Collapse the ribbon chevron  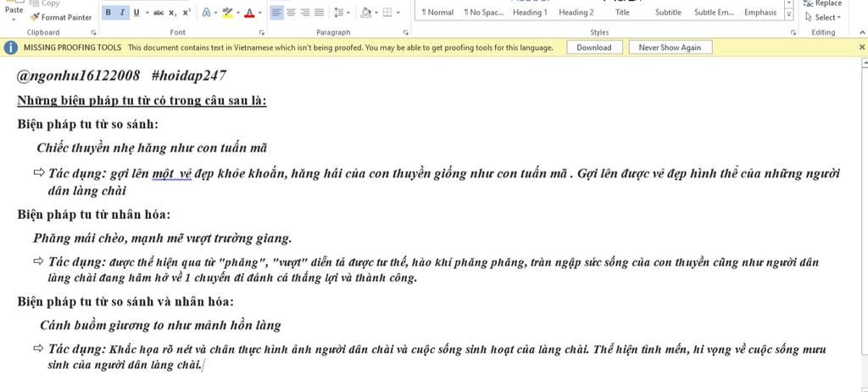point(861,33)
